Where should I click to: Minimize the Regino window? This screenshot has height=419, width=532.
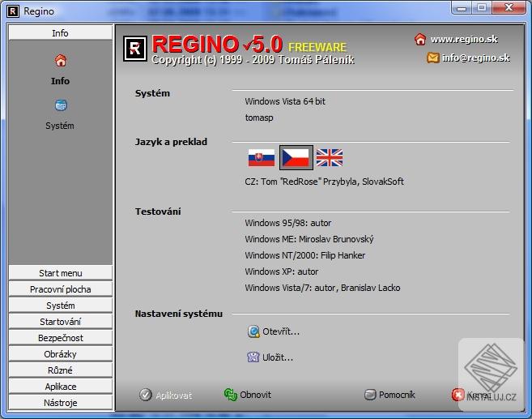click(x=462, y=8)
